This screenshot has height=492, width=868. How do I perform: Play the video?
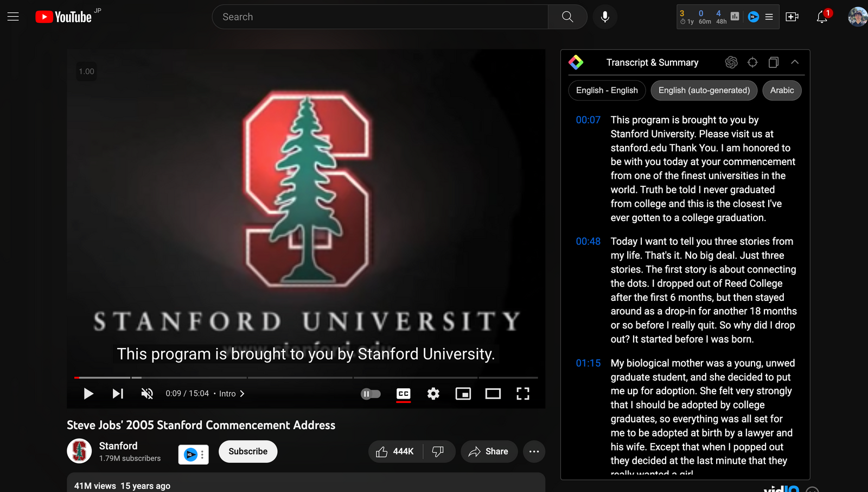88,394
